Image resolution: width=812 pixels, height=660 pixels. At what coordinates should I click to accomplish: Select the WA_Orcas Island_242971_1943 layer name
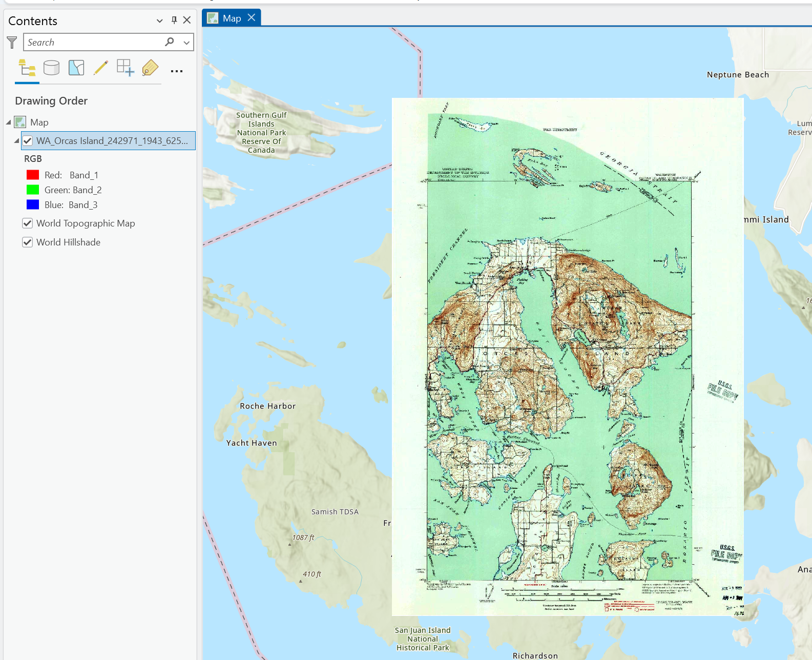pos(112,140)
